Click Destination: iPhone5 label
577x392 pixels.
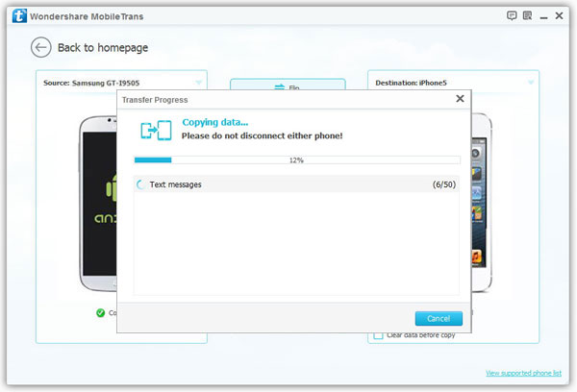[411, 83]
